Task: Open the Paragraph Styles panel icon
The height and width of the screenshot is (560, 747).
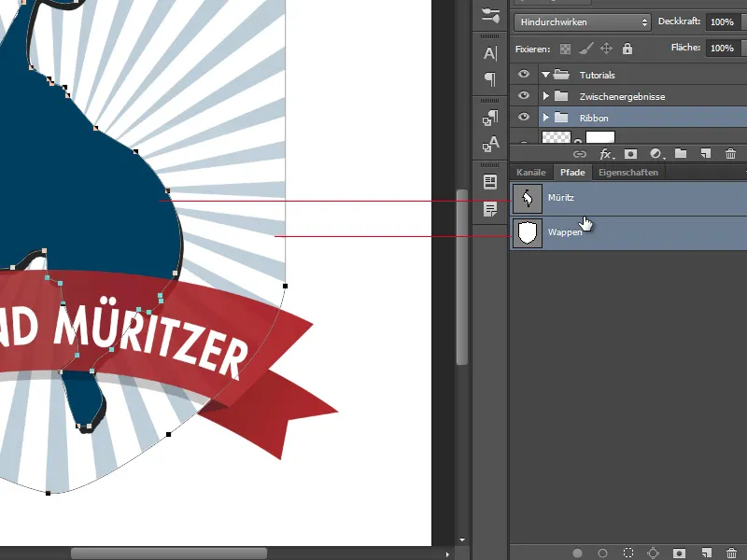Action: (x=490, y=118)
